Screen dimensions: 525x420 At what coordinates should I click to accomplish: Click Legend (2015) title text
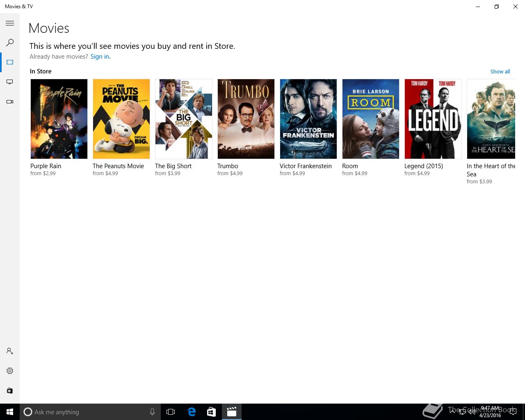[424, 166]
